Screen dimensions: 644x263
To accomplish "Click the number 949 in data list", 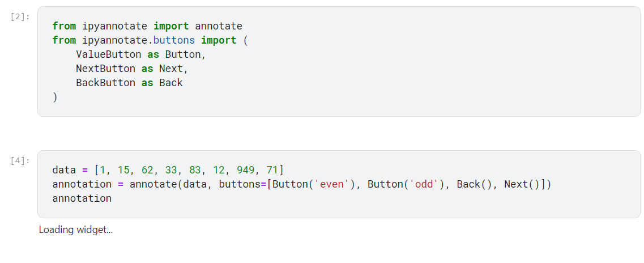I will (x=246, y=170).
